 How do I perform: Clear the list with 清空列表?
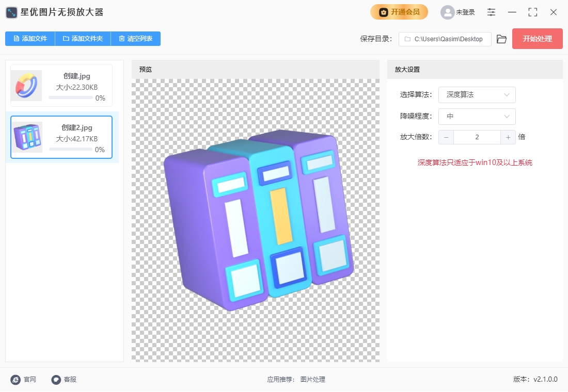136,39
